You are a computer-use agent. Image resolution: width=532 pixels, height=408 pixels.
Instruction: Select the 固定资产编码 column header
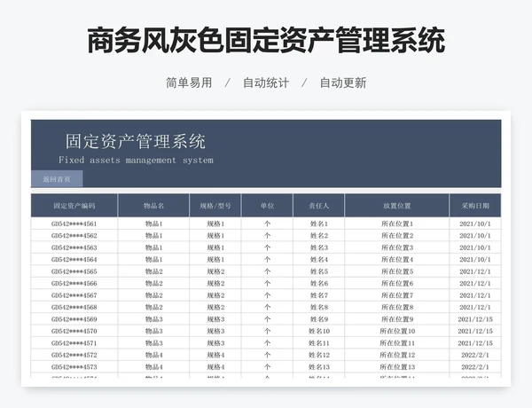click(x=74, y=206)
